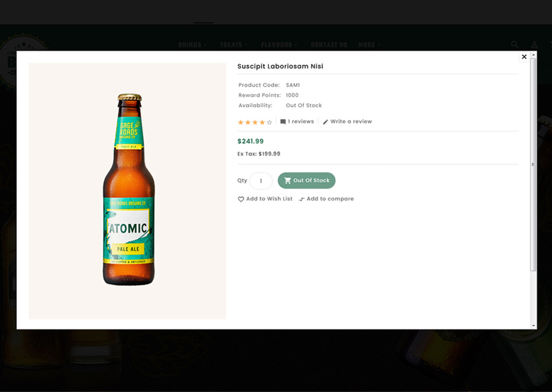Open the 1 reviews link
552x392 pixels.
click(297, 121)
